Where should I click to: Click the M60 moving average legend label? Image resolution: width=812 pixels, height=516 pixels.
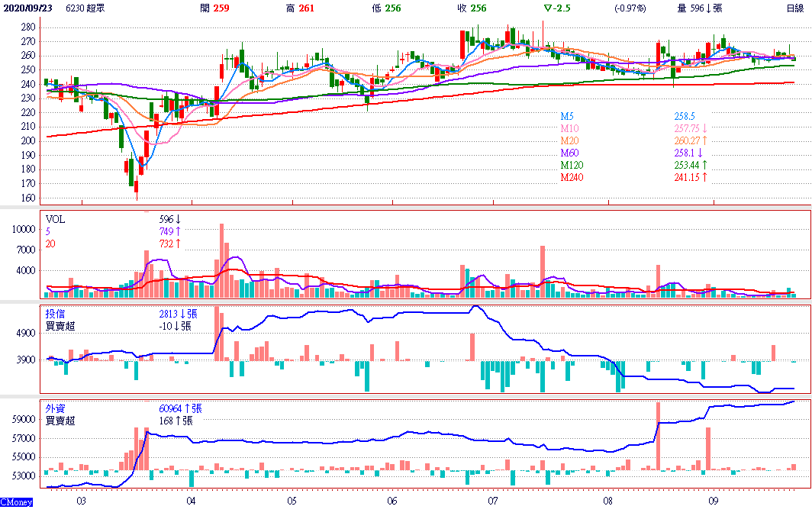(569, 153)
